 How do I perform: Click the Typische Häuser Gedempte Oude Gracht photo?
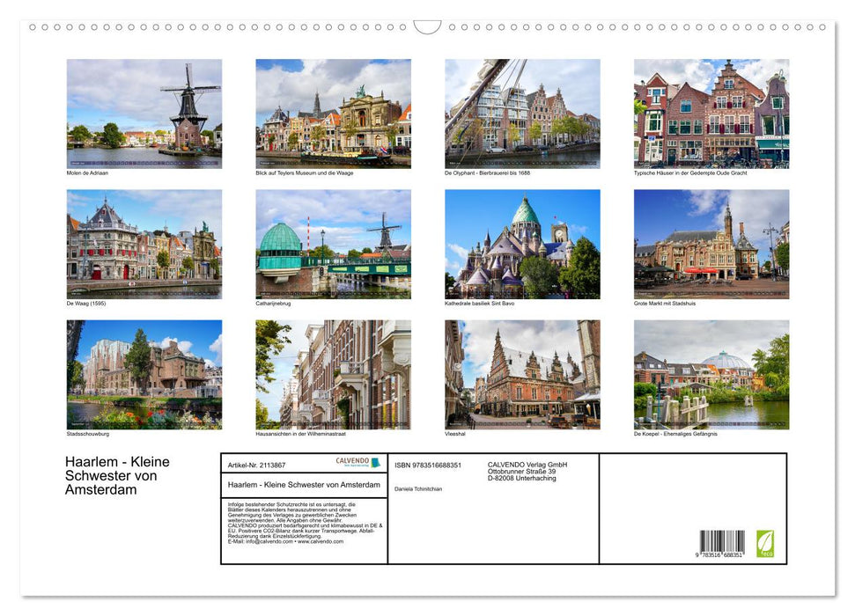pyautogui.click(x=711, y=112)
